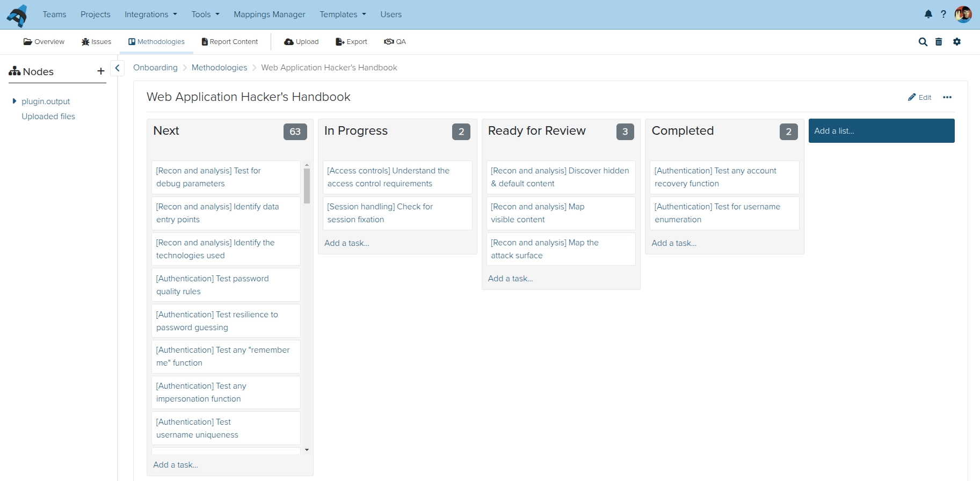Open 'Identify data entry points' card
This screenshot has height=481, width=980.
coord(226,213)
